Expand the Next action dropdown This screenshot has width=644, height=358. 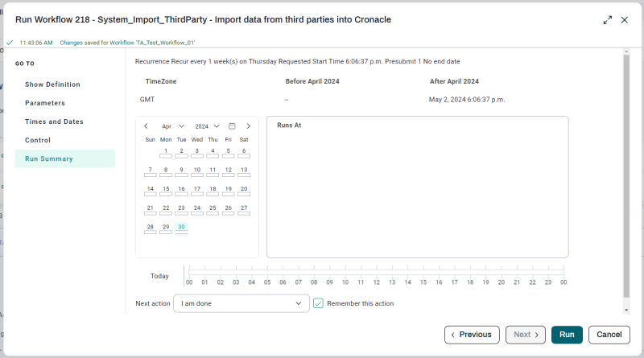[x=242, y=303]
